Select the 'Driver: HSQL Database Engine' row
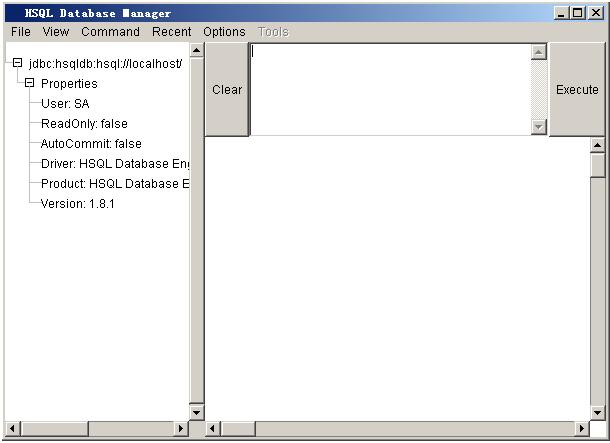The width and height of the screenshot is (610, 443). click(x=115, y=164)
